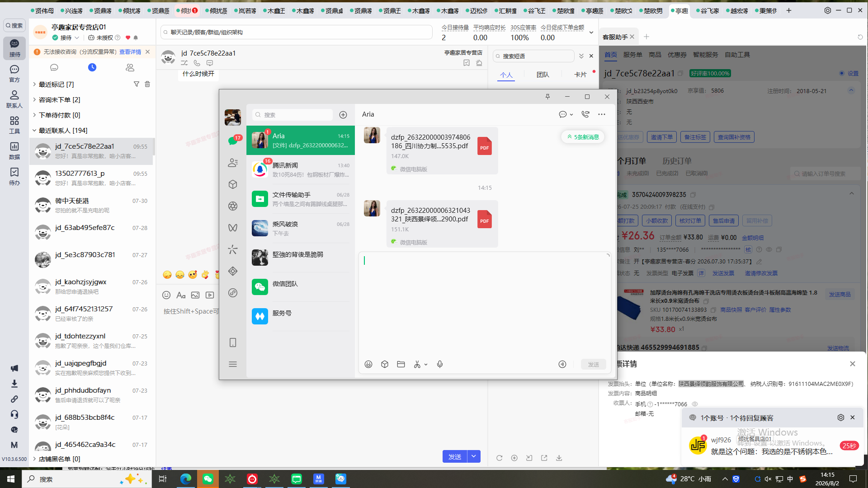Click the Aa font icon in JD reply toolbar
This screenshot has height=488, width=868.
[181, 295]
